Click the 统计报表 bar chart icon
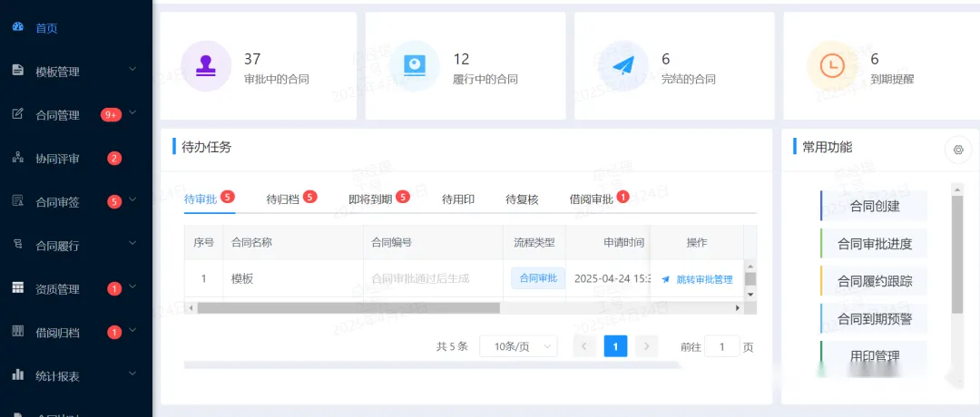Viewport: 980px width, 417px height. coord(17,374)
